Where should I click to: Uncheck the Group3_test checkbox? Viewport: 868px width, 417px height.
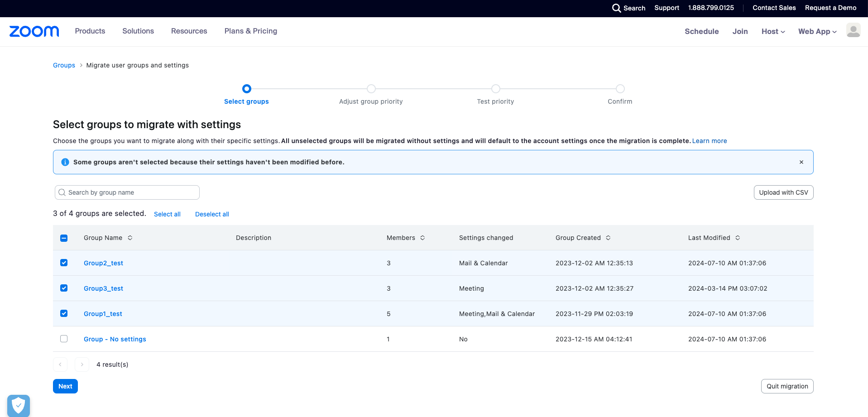coord(64,288)
